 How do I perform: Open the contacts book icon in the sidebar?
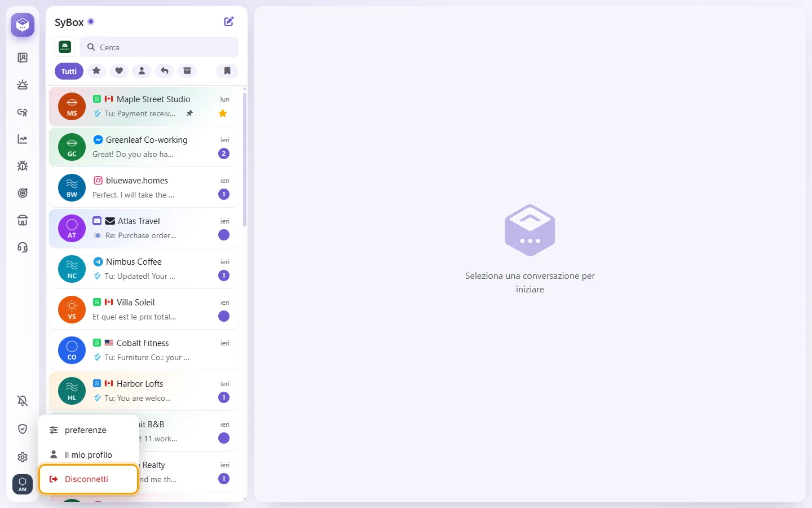coord(23,58)
